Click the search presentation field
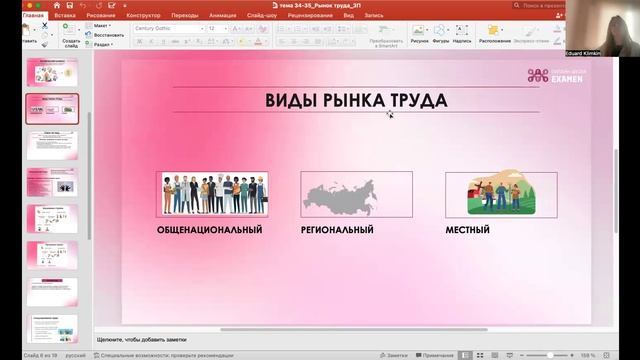The height and width of the screenshot is (360, 640). [539, 5]
